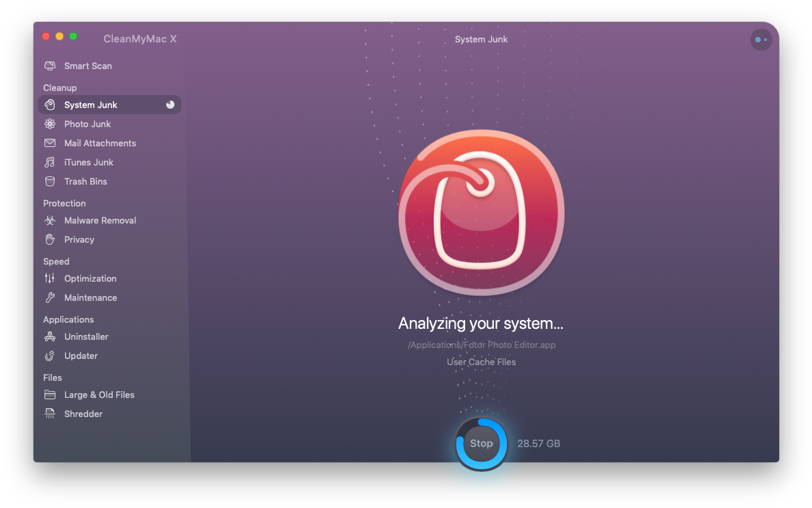Screen dimensions: 812x508
Task: Select Large & Old Files
Action: [109, 395]
